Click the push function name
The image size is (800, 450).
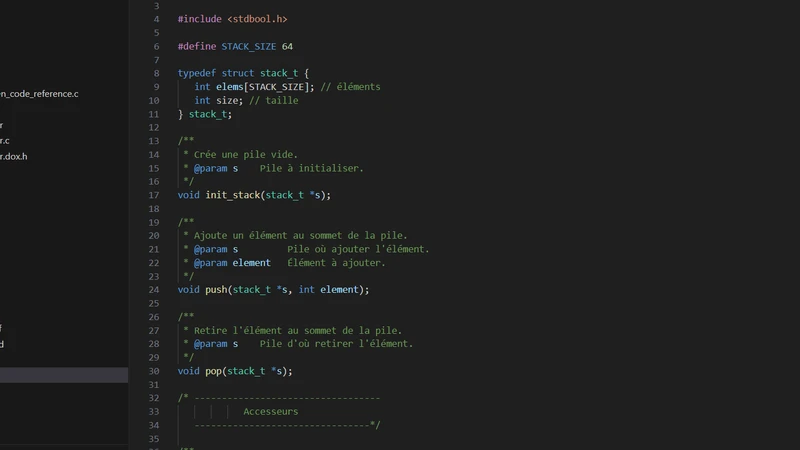(x=216, y=290)
